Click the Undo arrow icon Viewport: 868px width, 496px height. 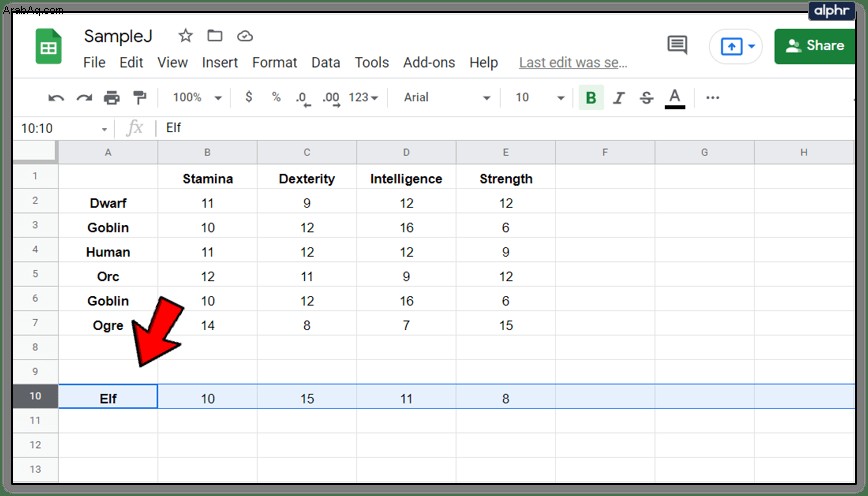[x=56, y=98]
